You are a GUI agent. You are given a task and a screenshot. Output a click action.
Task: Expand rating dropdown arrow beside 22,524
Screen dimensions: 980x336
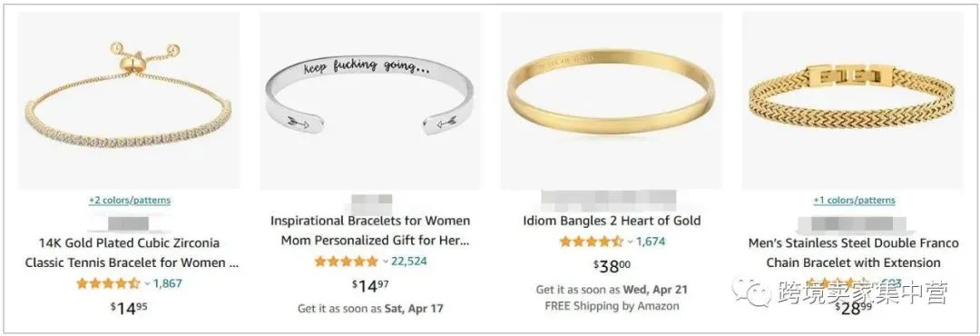pyautogui.click(x=386, y=261)
